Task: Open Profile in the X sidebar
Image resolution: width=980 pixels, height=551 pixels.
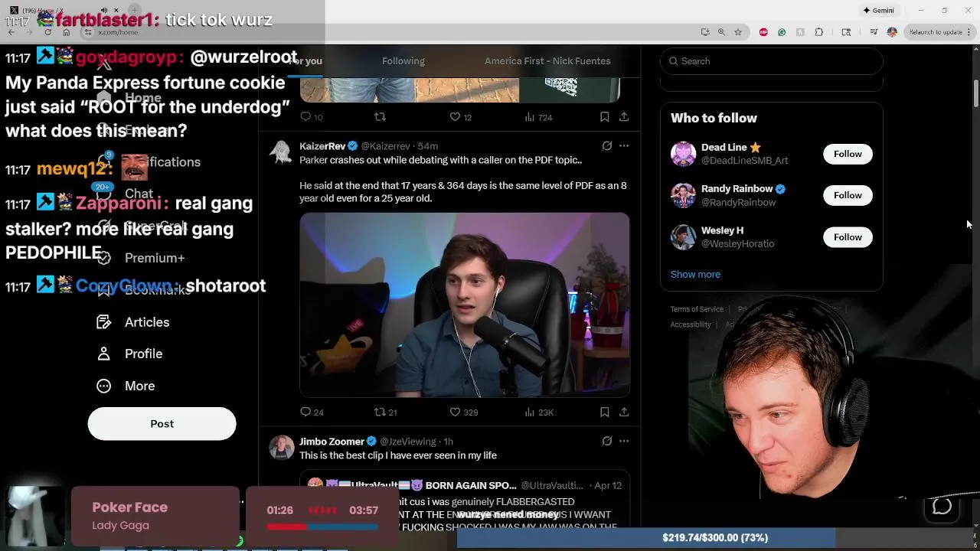Action: click(129, 354)
